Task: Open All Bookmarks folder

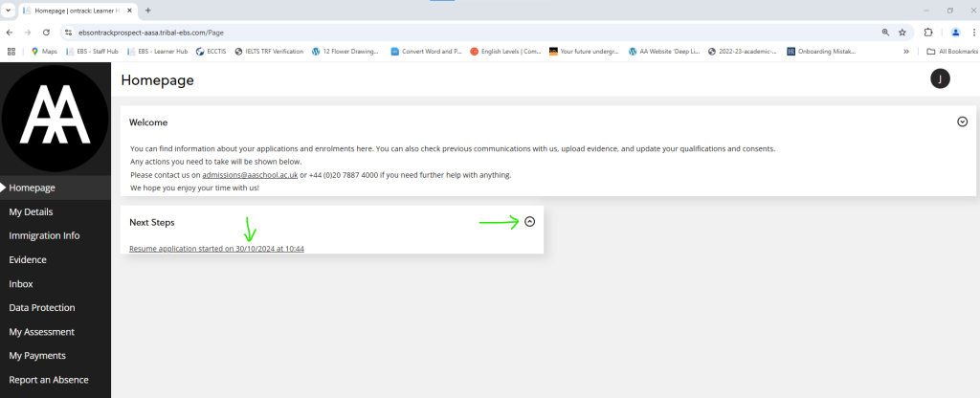Action: pos(952,52)
